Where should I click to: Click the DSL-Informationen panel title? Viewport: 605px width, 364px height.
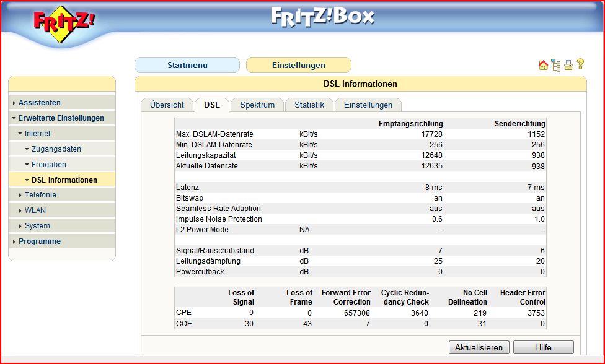[x=360, y=84]
